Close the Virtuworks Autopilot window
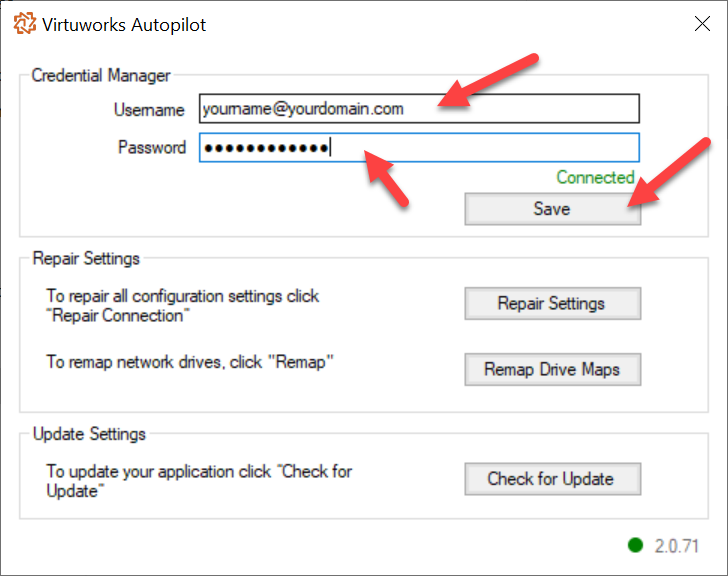The width and height of the screenshot is (728, 576). point(702,23)
